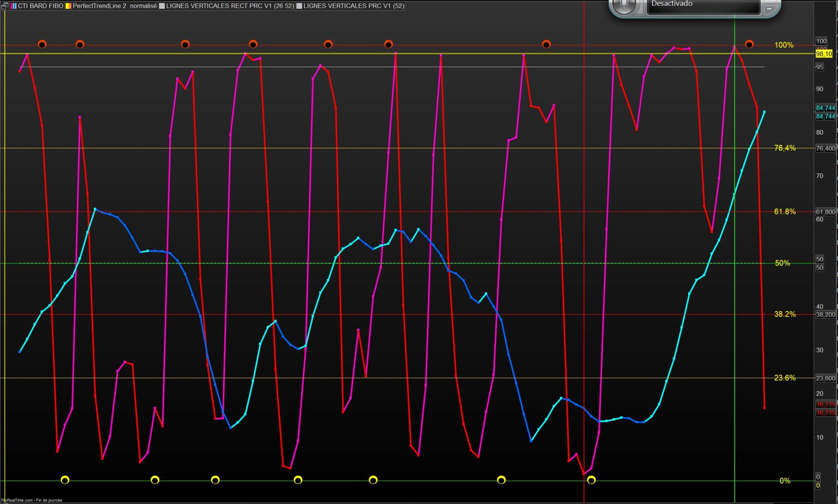
Task: Click the detach window icon at top-left
Action: [x=5, y=6]
